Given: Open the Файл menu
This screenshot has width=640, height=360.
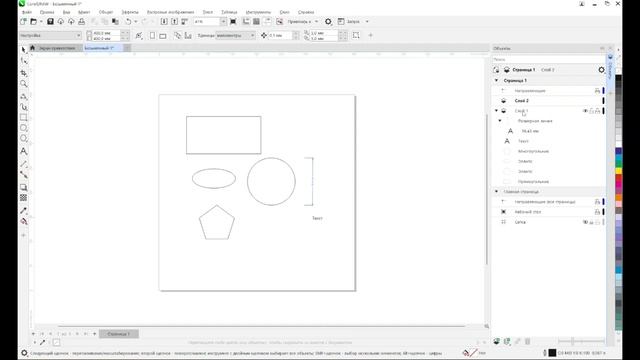Looking at the screenshot, I should [27, 12].
